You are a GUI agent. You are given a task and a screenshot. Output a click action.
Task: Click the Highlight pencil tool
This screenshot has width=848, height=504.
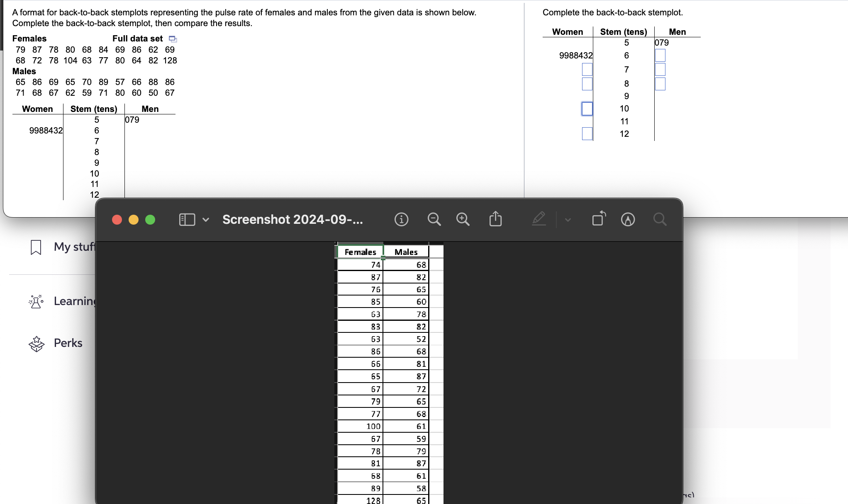(x=539, y=218)
